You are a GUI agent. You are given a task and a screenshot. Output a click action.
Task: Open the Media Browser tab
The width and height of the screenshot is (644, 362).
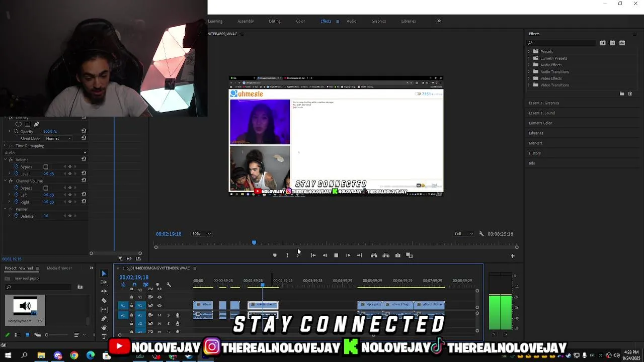59,268
